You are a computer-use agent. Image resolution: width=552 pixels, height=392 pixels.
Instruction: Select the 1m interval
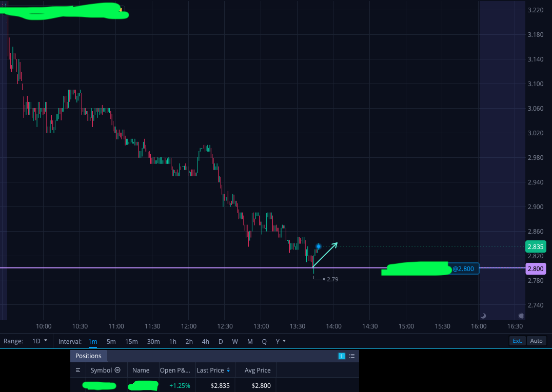(92, 341)
